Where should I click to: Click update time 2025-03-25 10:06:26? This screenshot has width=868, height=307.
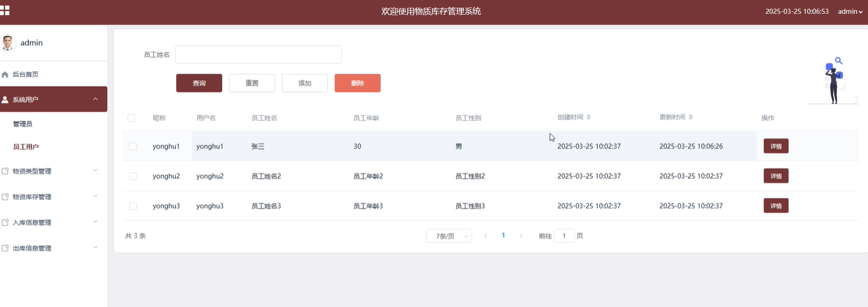click(x=691, y=146)
